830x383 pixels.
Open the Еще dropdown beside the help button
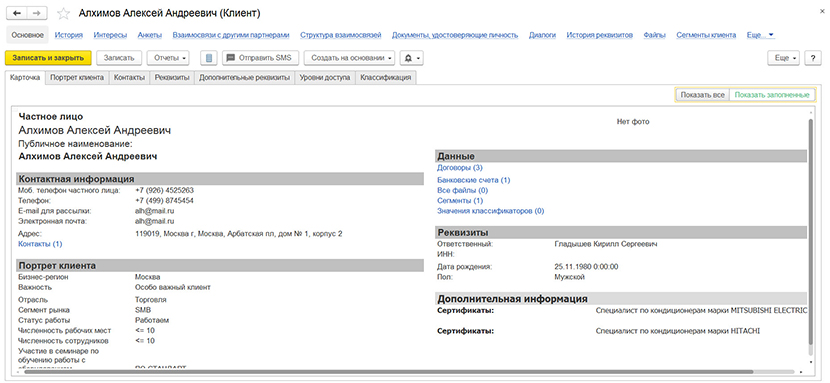click(784, 58)
